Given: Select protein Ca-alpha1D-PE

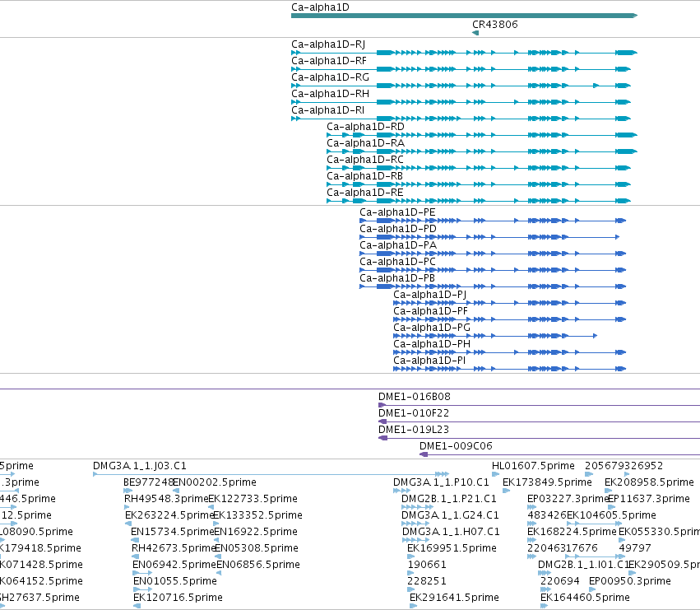Looking at the screenshot, I should 493,221.
